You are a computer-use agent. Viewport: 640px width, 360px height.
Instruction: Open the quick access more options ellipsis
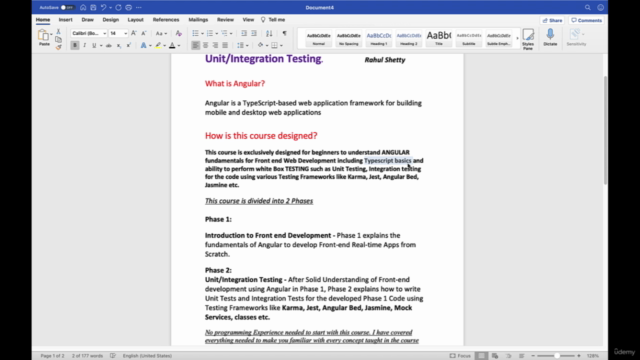coord(139,7)
